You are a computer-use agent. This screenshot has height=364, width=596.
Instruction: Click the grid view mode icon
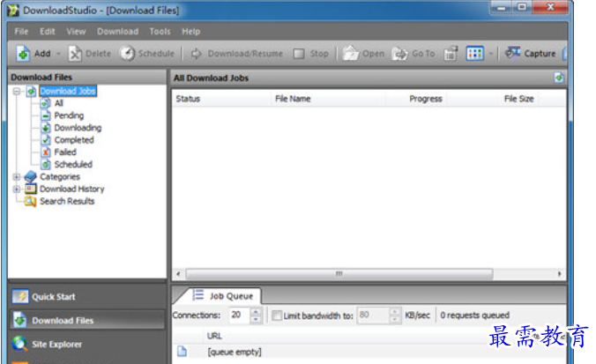point(474,54)
